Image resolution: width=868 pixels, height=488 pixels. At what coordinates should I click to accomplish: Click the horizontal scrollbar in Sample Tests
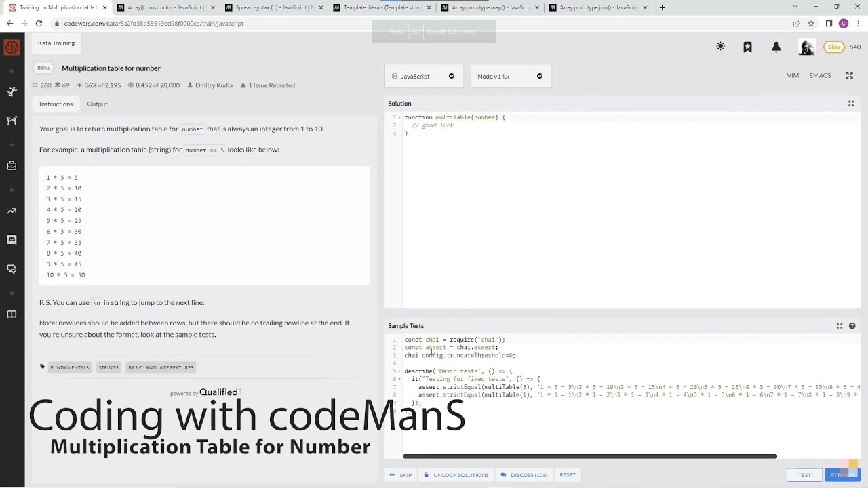(x=589, y=456)
